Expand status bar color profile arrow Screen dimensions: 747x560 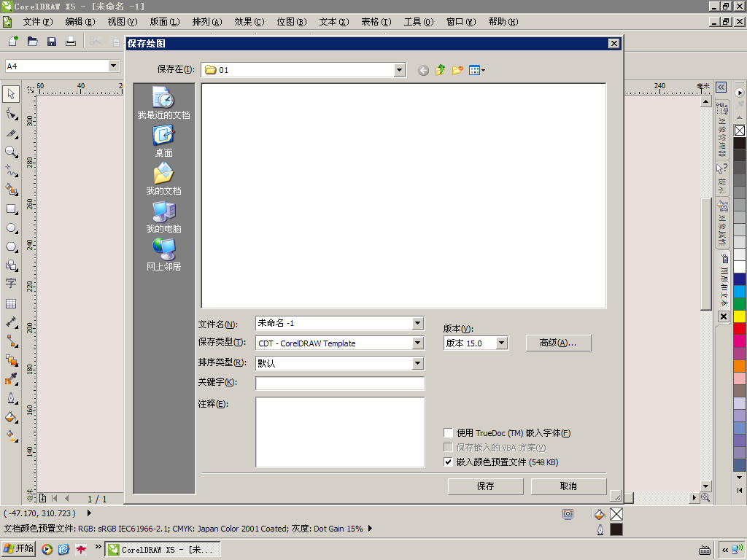pos(370,529)
